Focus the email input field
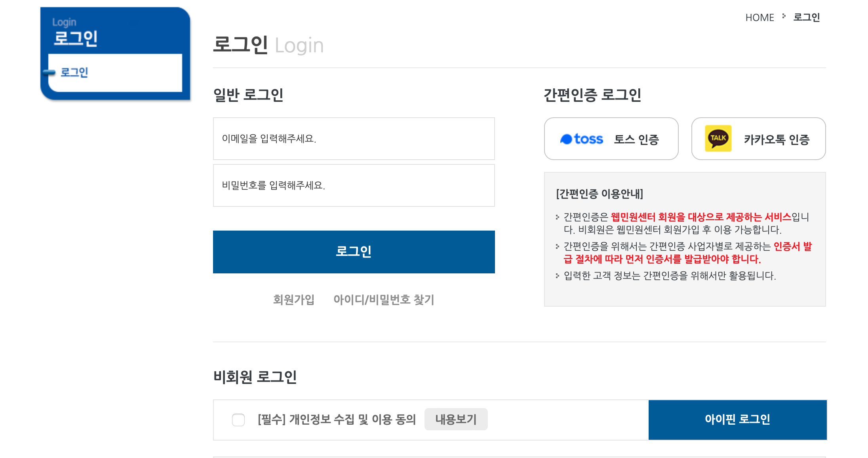868x458 pixels. (x=354, y=139)
